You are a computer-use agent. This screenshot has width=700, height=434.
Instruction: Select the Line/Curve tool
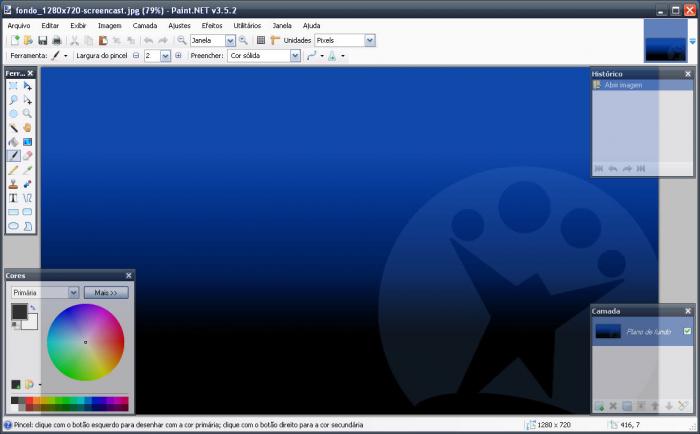(28, 198)
